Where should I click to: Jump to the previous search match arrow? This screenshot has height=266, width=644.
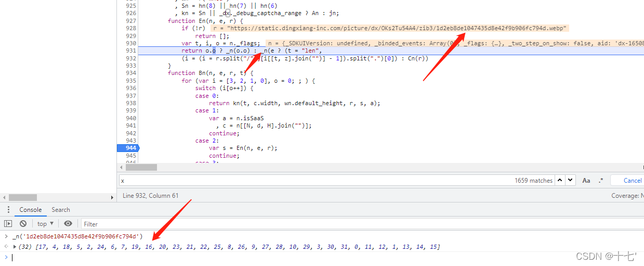(x=560, y=180)
